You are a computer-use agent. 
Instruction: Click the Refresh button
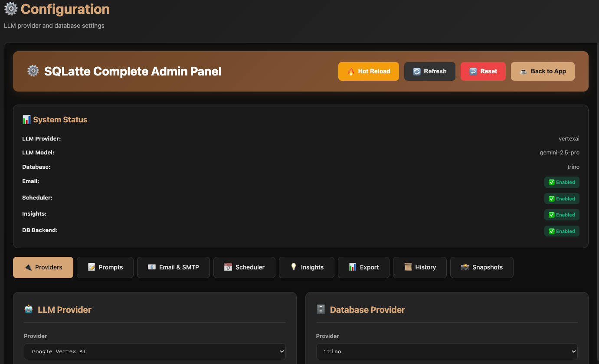[429, 71]
